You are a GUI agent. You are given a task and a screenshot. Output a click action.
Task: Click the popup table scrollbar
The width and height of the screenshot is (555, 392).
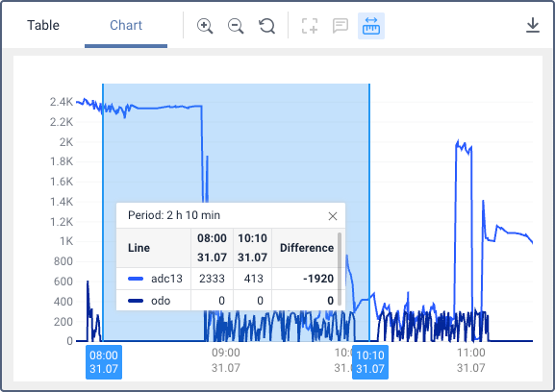tap(340, 269)
